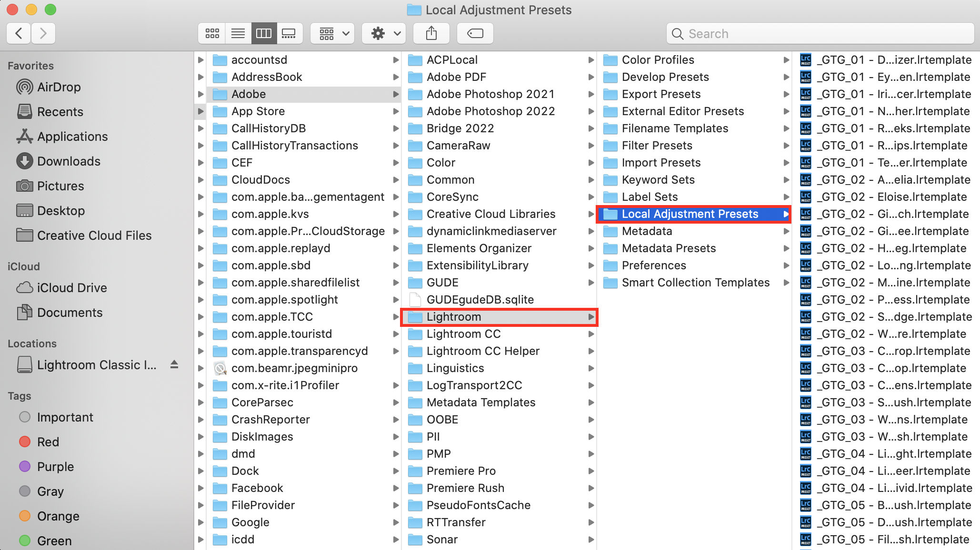This screenshot has height=550, width=980.
Task: Open the gear action menu
Action: click(384, 33)
